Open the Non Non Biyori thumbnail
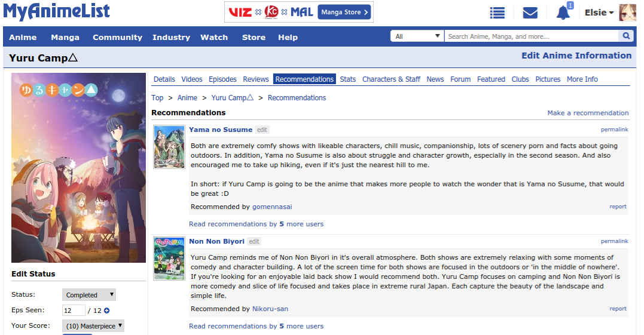 169,258
